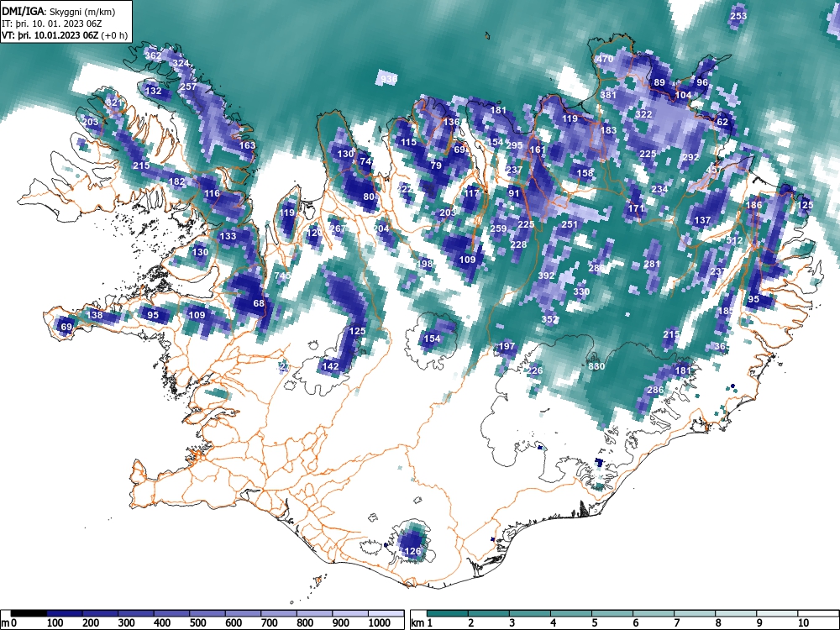Select the 470 visibility value
Screen dimensions: 840x630
coord(605,59)
